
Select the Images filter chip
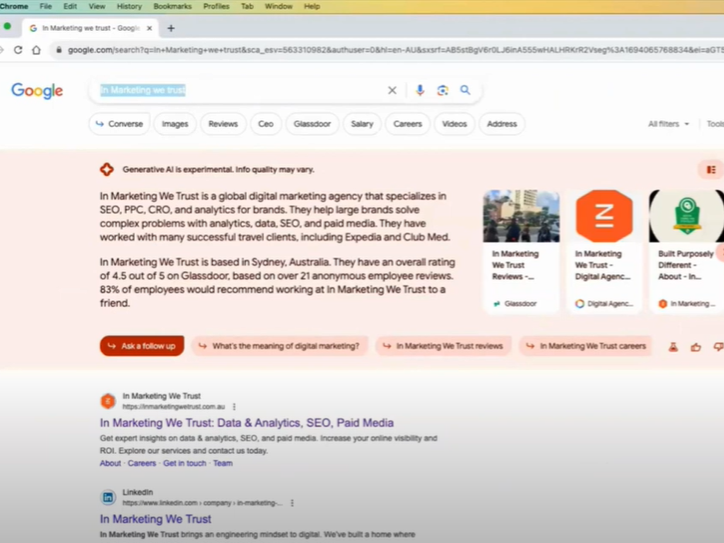175,124
